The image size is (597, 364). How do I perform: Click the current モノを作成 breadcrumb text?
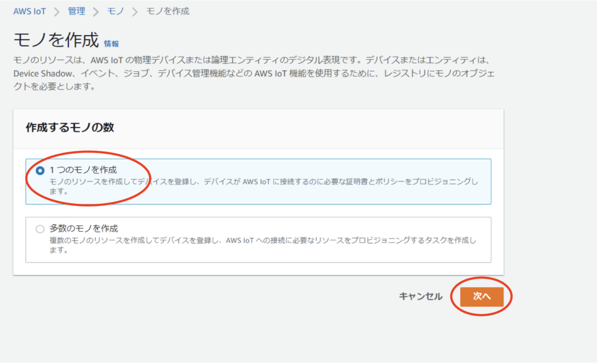point(168,11)
